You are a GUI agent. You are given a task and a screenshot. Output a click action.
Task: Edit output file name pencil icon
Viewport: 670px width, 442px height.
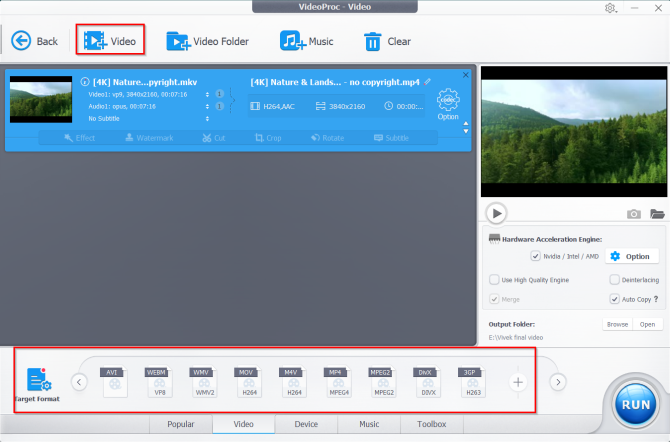(427, 81)
